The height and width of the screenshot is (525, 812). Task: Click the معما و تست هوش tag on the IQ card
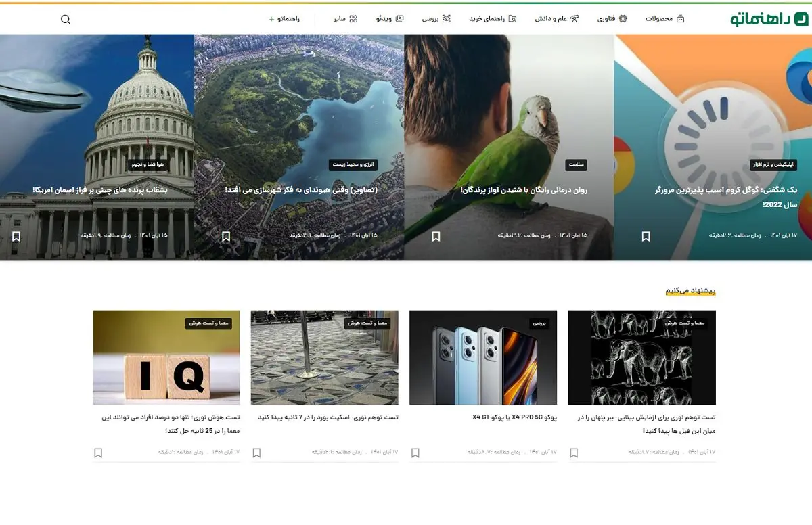point(209,323)
